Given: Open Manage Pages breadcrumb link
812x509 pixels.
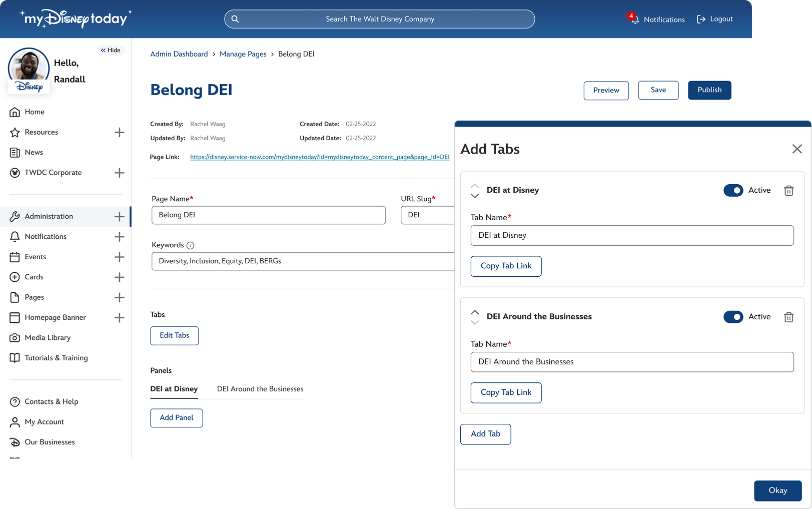Looking at the screenshot, I should coord(243,54).
